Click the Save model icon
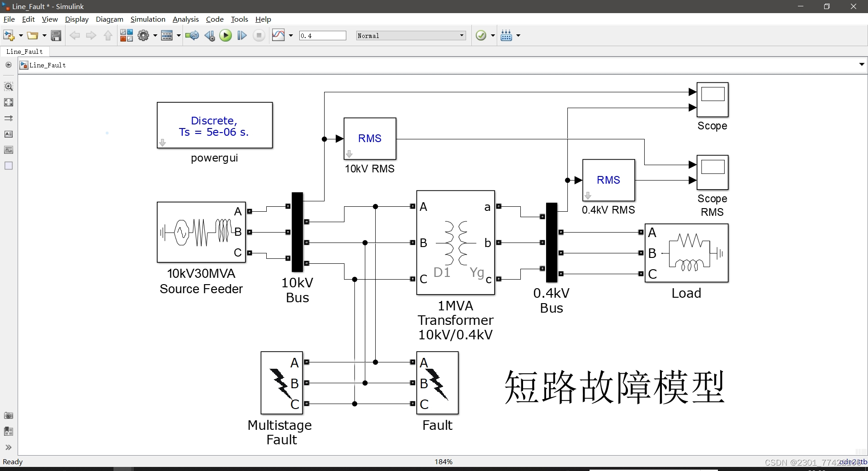The height and width of the screenshot is (471, 868). coord(56,35)
